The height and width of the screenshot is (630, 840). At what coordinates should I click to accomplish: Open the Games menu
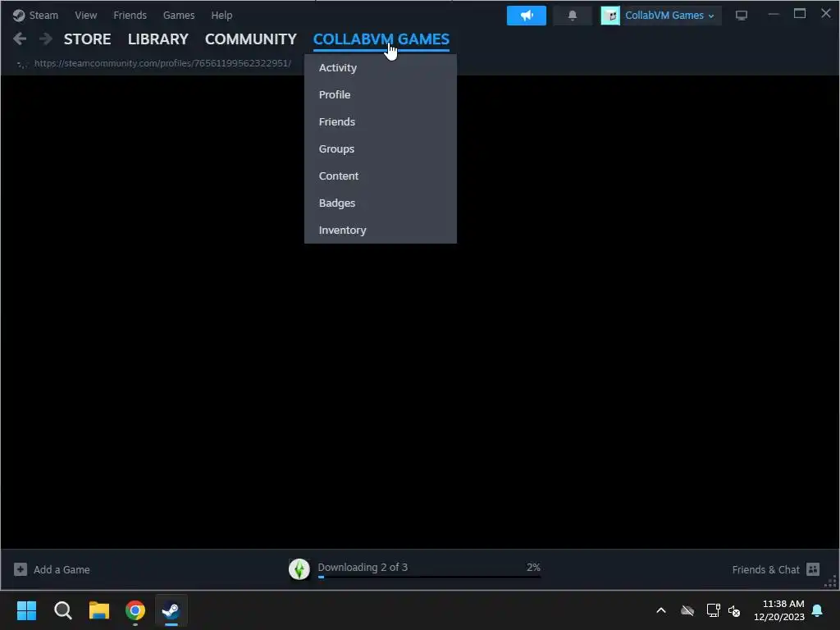point(179,16)
